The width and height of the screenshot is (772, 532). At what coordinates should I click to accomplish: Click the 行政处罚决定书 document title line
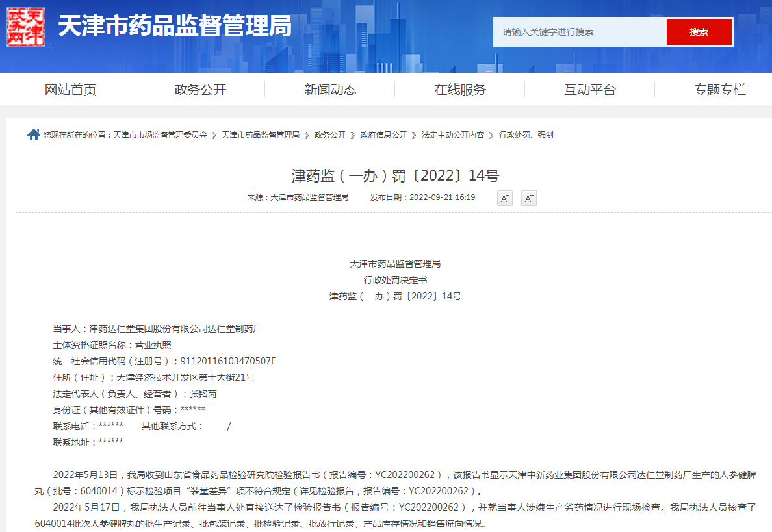pos(395,280)
